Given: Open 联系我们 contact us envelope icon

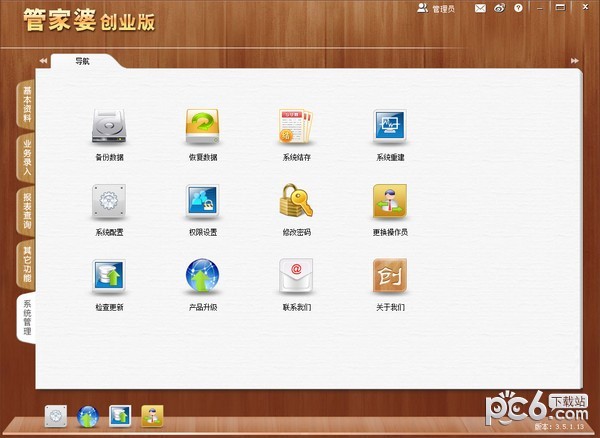Looking at the screenshot, I should (296, 276).
